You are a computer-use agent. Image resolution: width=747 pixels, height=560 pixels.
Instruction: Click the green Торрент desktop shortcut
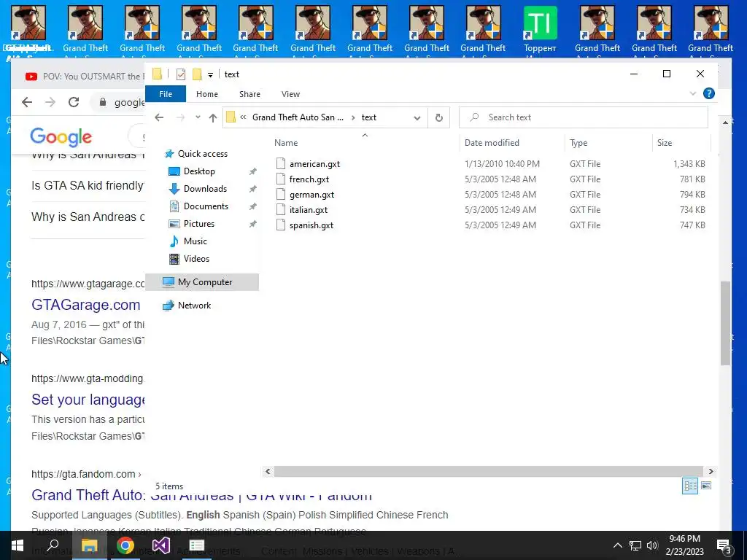pyautogui.click(x=540, y=31)
